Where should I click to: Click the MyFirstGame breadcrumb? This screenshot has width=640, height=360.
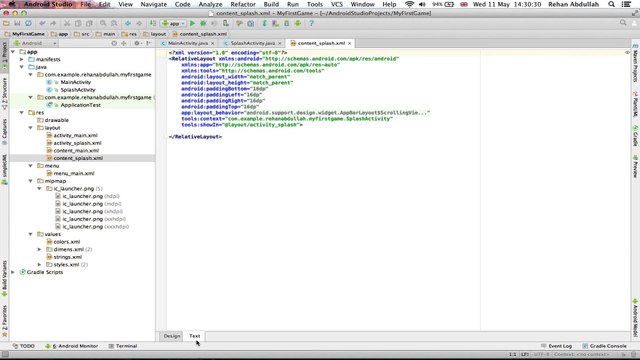pos(24,34)
